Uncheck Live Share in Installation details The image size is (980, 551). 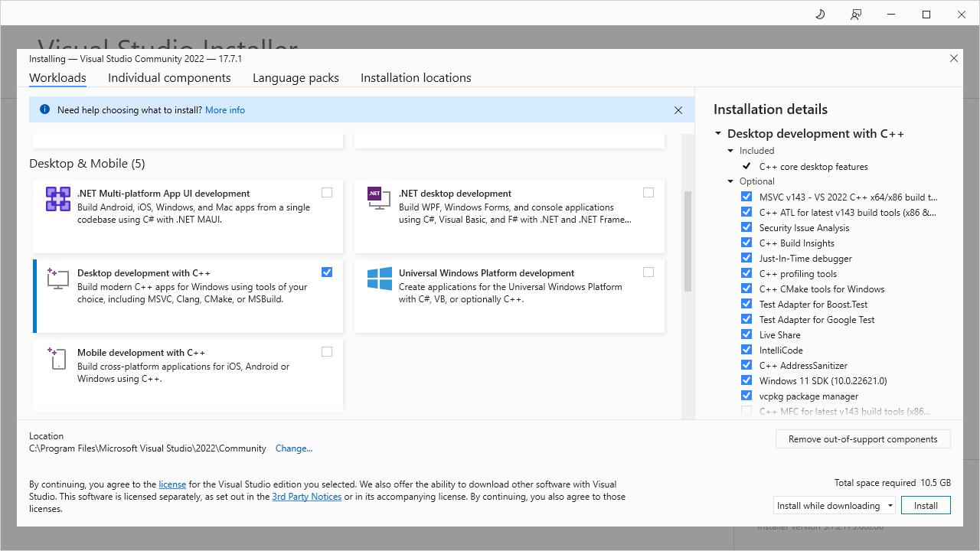click(x=746, y=334)
